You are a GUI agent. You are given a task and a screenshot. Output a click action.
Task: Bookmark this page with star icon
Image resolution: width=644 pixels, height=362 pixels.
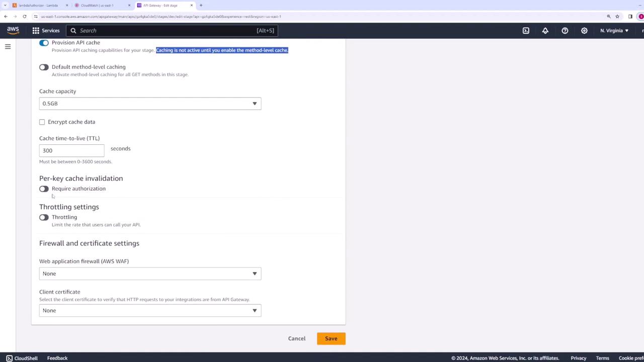point(617,17)
